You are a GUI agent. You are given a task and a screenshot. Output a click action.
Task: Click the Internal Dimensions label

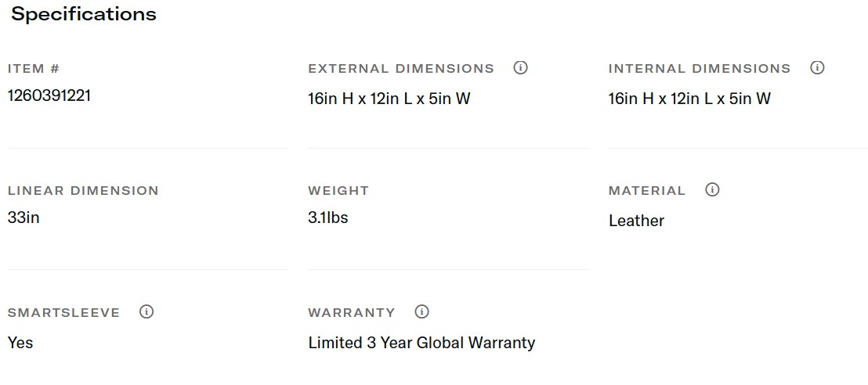[x=700, y=69]
